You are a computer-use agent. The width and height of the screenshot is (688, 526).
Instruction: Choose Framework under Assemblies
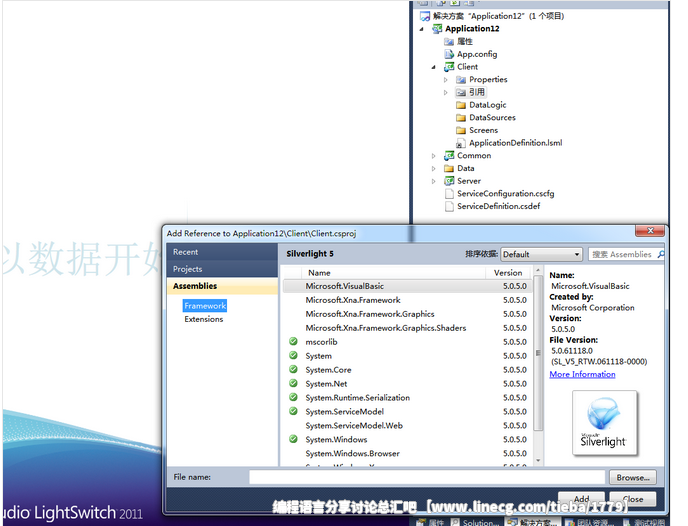(x=205, y=306)
